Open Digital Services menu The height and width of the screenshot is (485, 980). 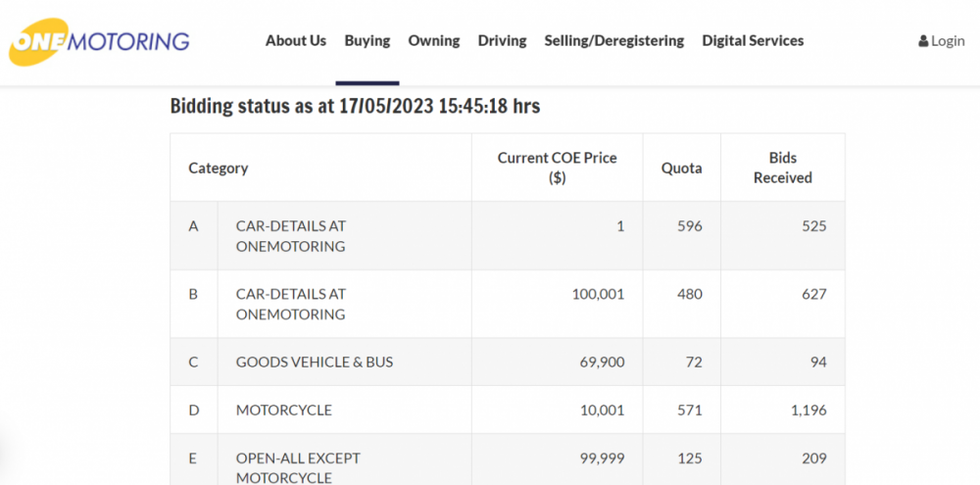(x=752, y=41)
